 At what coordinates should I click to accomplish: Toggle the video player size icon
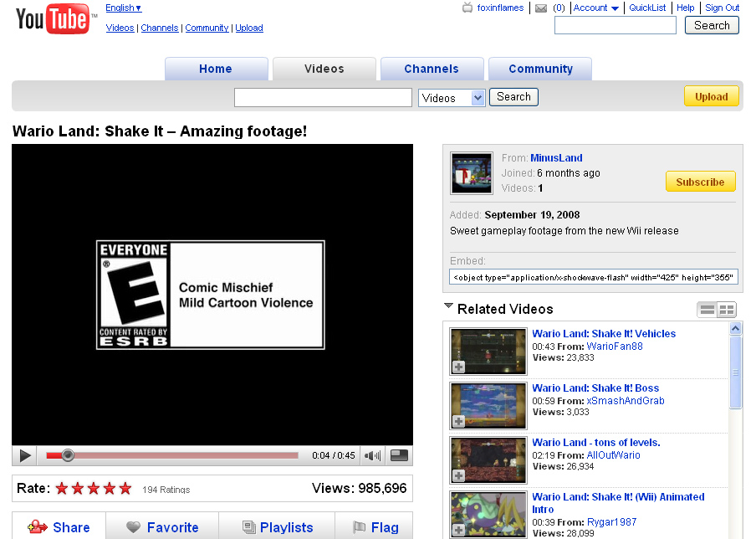(399, 455)
